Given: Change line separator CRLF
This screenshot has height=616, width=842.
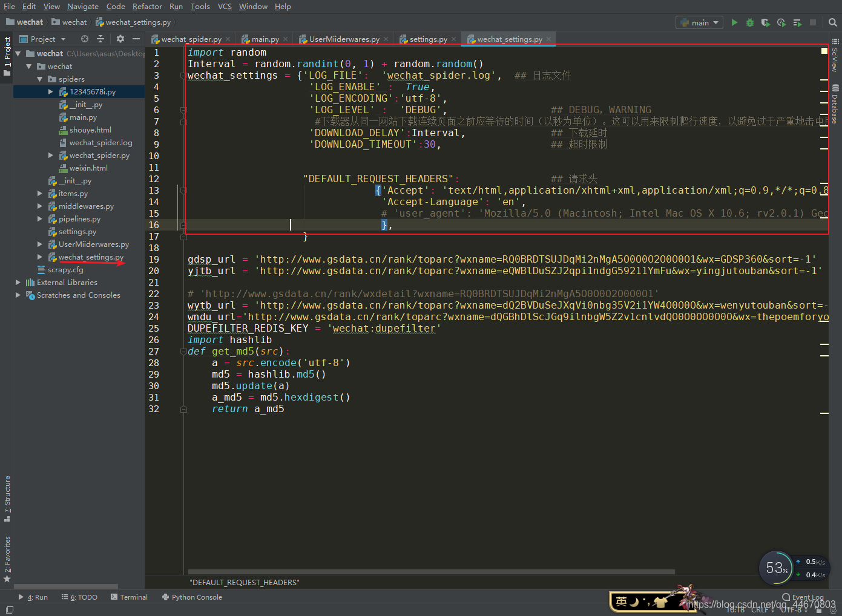Looking at the screenshot, I should coord(762,609).
